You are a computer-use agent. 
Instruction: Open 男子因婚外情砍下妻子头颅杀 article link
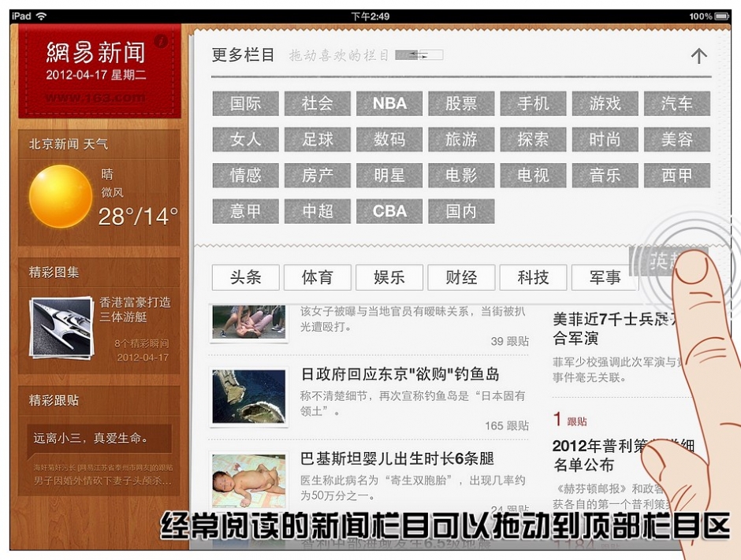(102, 481)
